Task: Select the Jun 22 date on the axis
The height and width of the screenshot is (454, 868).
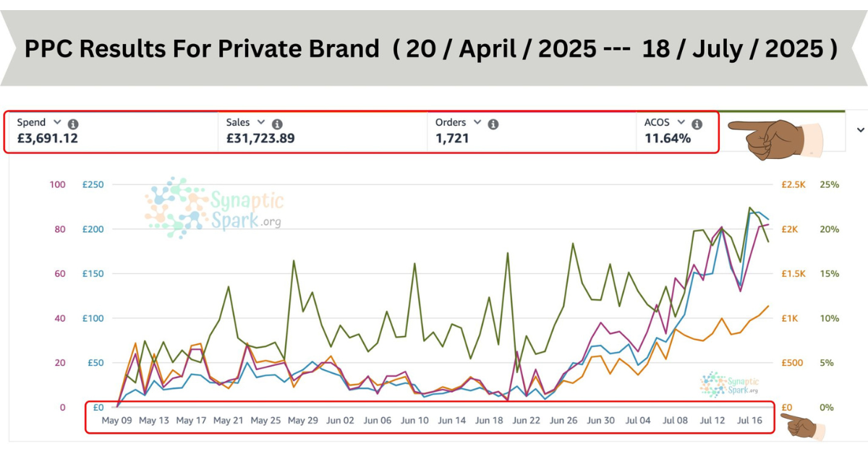Action: [527, 420]
